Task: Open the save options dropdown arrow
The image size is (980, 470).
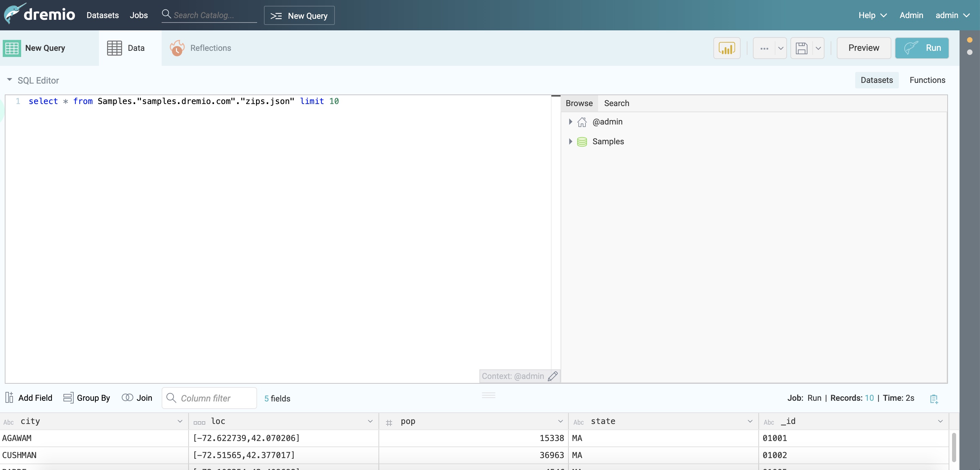Action: point(818,48)
